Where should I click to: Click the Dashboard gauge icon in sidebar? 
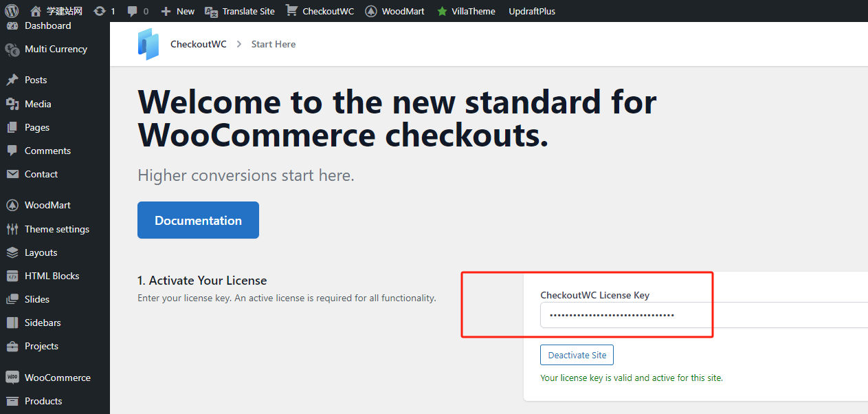click(x=12, y=26)
